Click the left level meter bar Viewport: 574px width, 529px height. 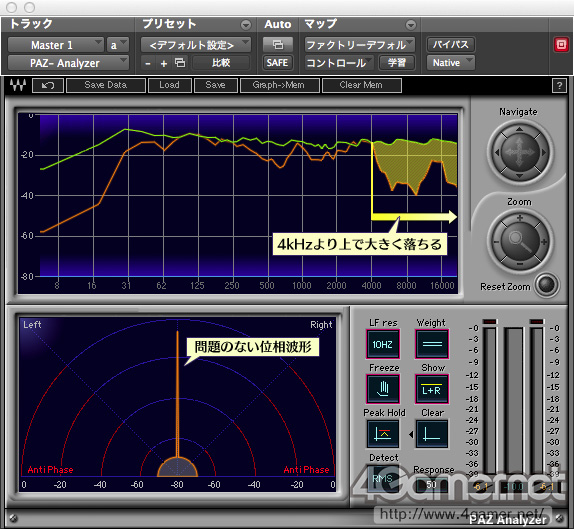click(x=490, y=401)
